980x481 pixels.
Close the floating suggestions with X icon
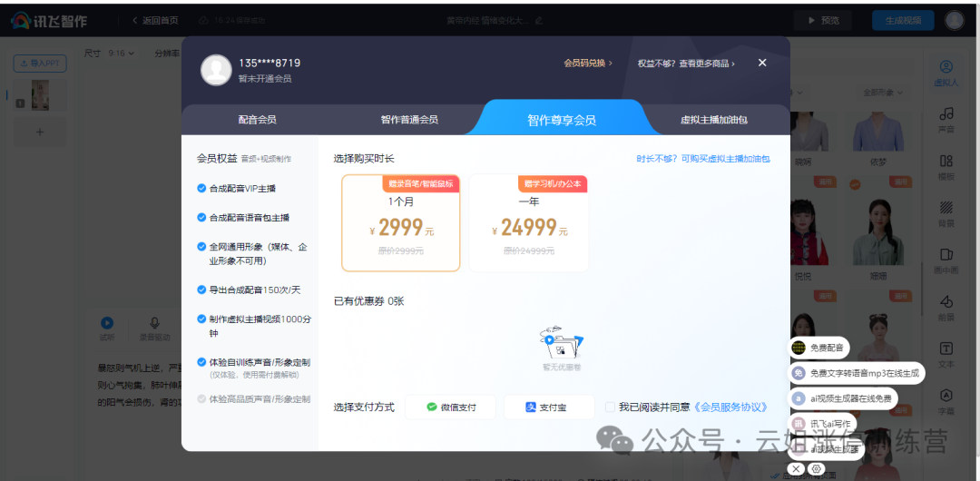(x=796, y=468)
